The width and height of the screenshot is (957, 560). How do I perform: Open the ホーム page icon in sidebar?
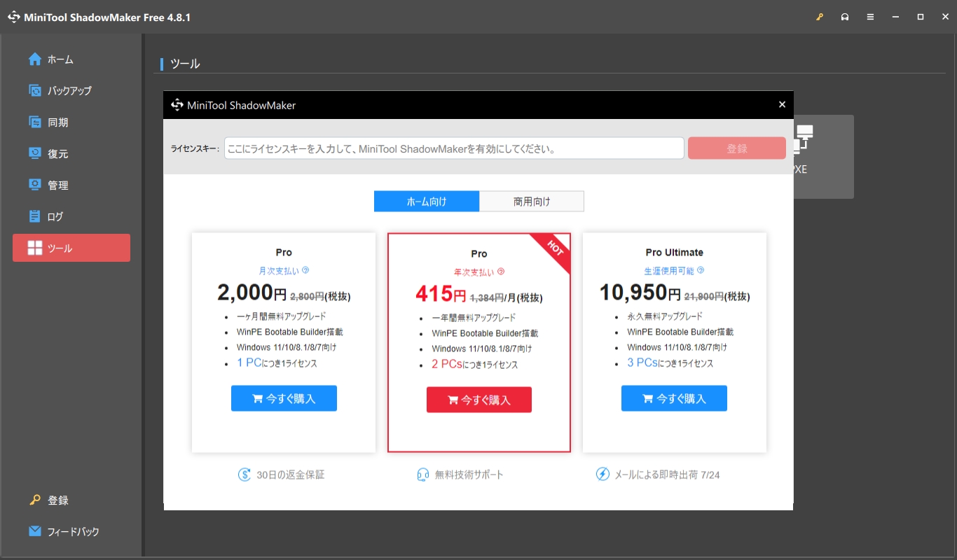pyautogui.click(x=35, y=59)
